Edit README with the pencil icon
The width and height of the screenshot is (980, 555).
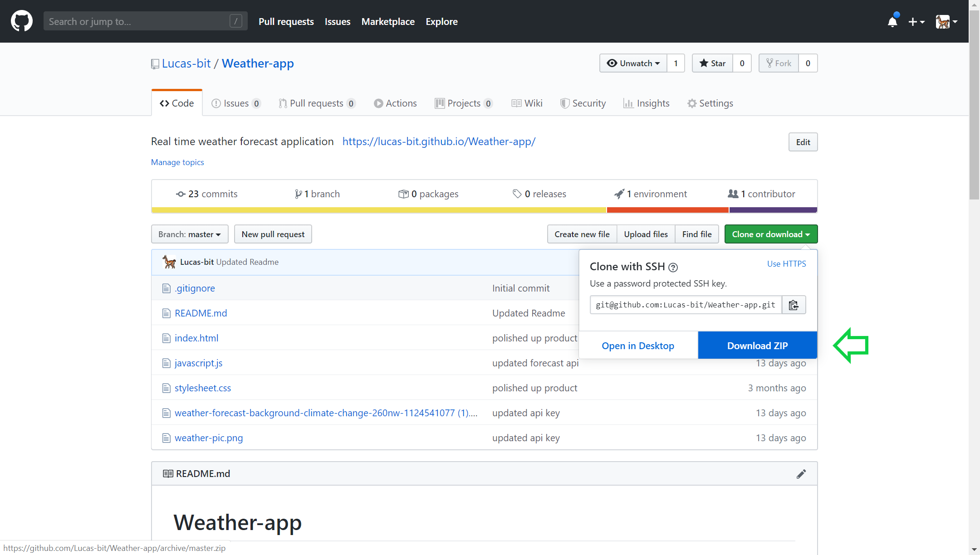click(801, 474)
